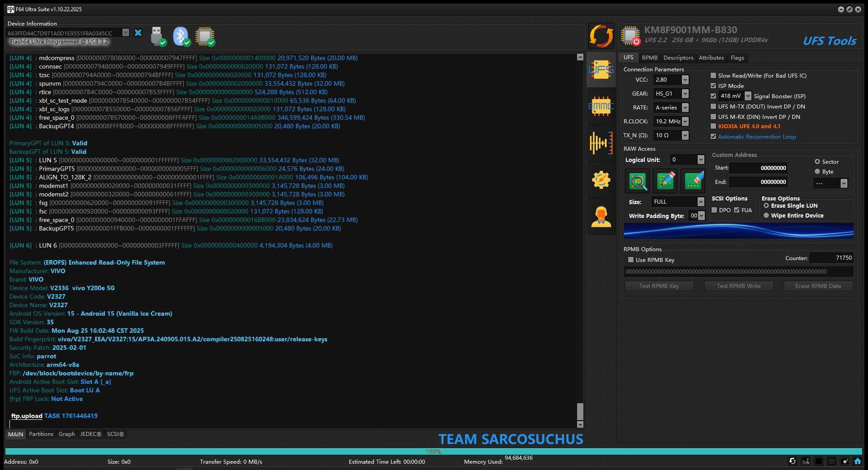868x470 pixels.
Task: Expand the R.CLOCK 19.2 MHz dropdown
Action: pos(685,122)
